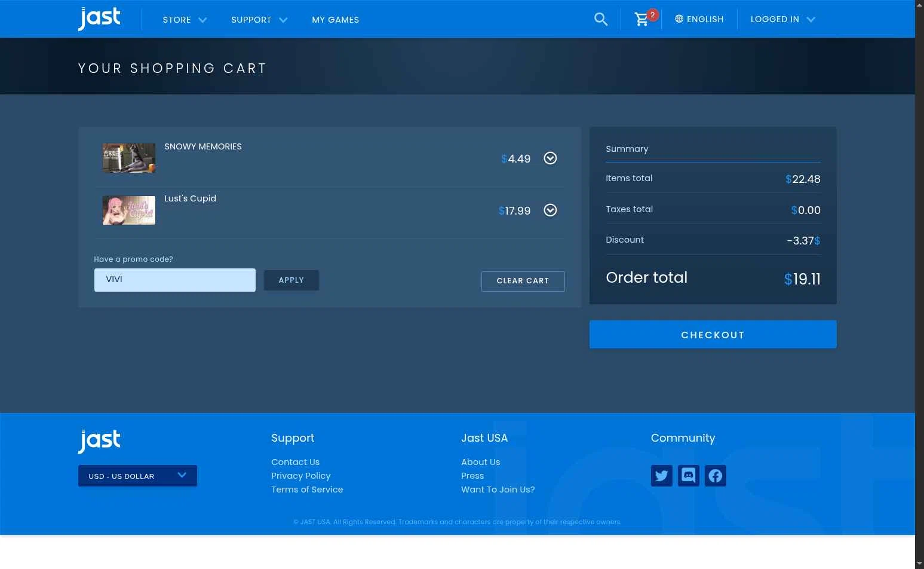
Task: Click the Discount -3.37$ value
Action: pos(803,241)
